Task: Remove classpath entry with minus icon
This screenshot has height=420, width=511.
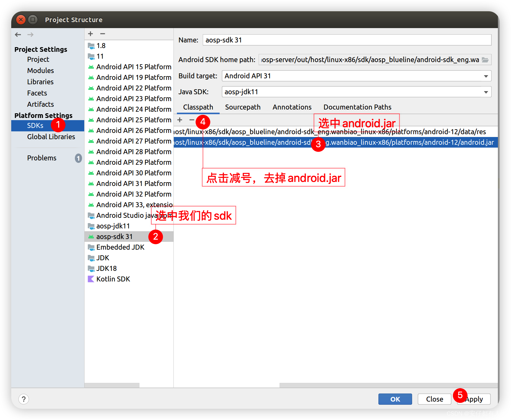Action: click(x=192, y=120)
